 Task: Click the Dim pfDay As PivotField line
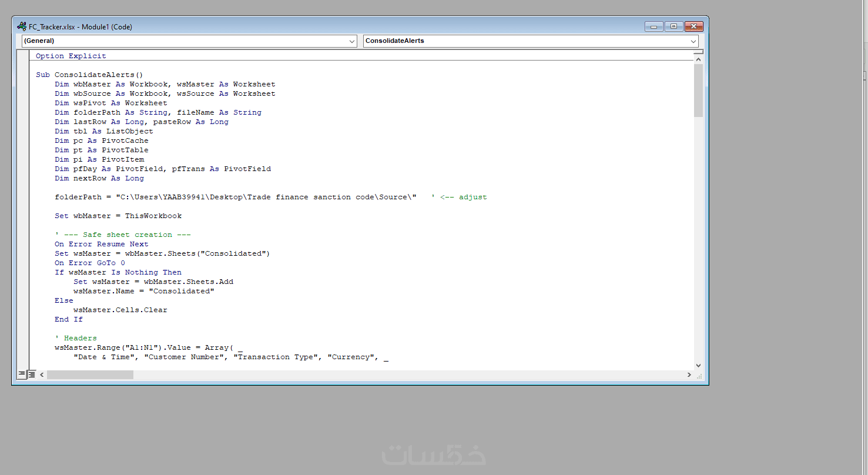(163, 169)
